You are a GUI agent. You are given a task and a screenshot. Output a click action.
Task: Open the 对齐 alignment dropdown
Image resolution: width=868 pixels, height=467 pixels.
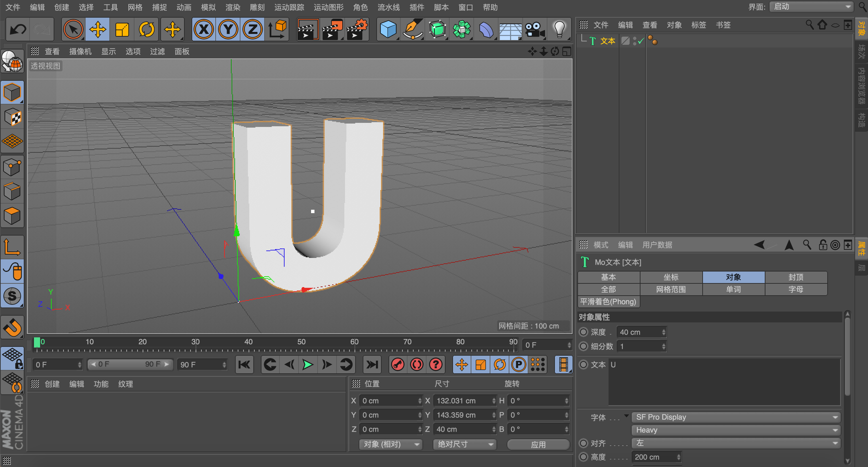(x=736, y=443)
